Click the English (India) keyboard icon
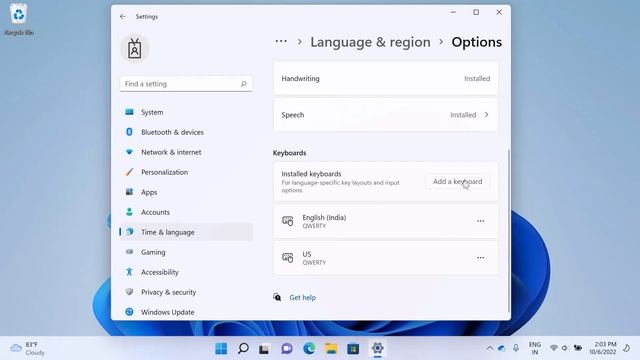This screenshot has height=360, width=640. (x=288, y=221)
